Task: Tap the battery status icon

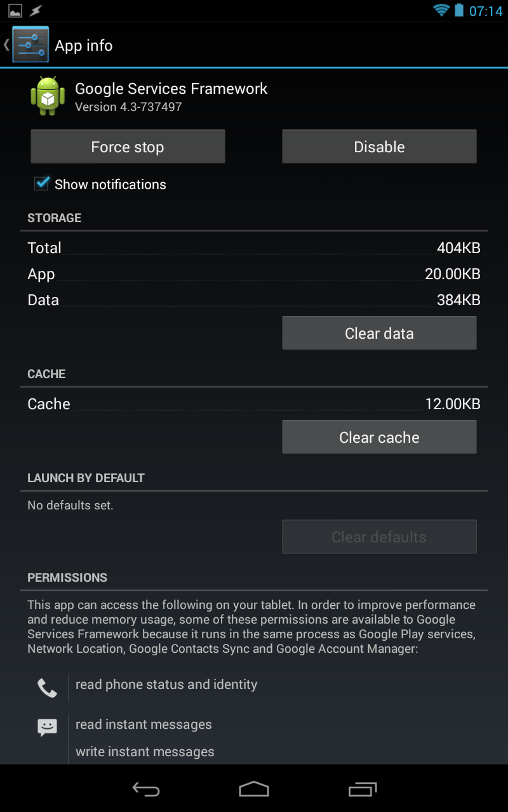Action: point(458,10)
